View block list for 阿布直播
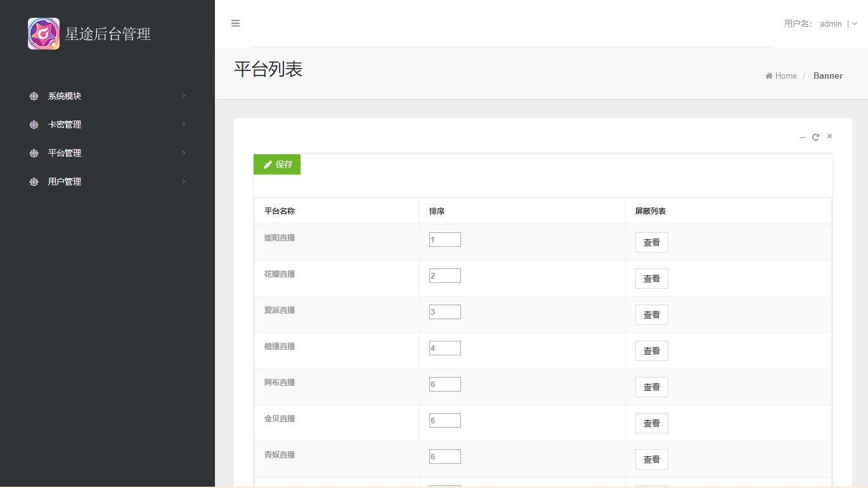Image resolution: width=868 pixels, height=488 pixels. [x=652, y=387]
